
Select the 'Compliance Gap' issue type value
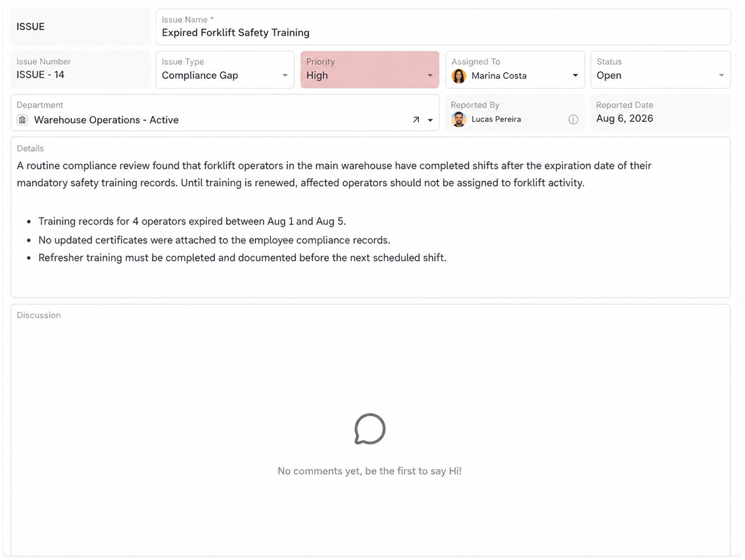coord(200,75)
